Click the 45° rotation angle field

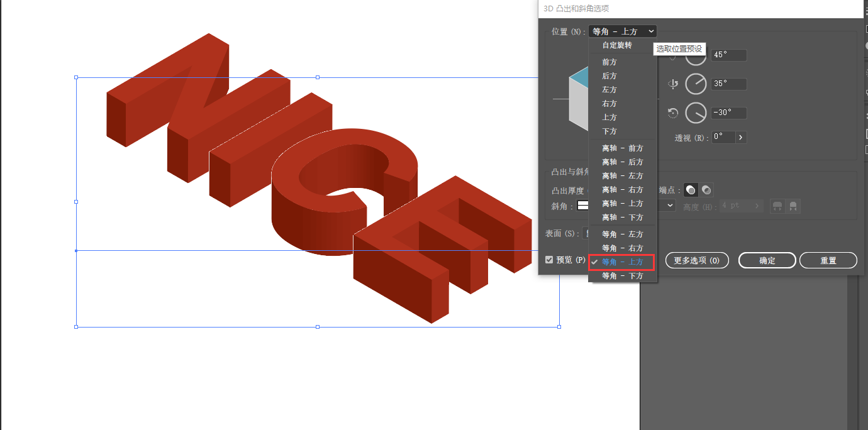(729, 55)
